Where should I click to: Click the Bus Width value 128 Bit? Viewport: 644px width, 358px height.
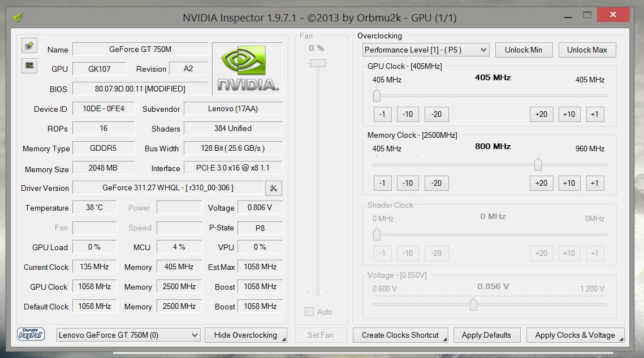(x=233, y=148)
